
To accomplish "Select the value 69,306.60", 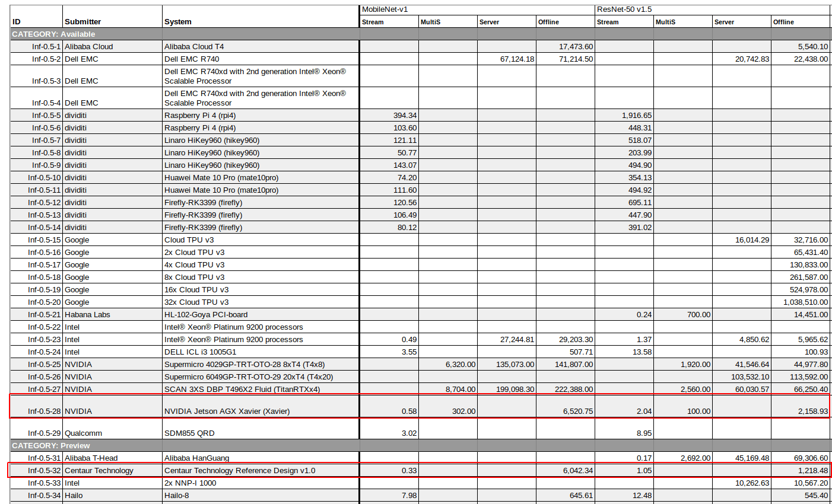I will point(811,458).
